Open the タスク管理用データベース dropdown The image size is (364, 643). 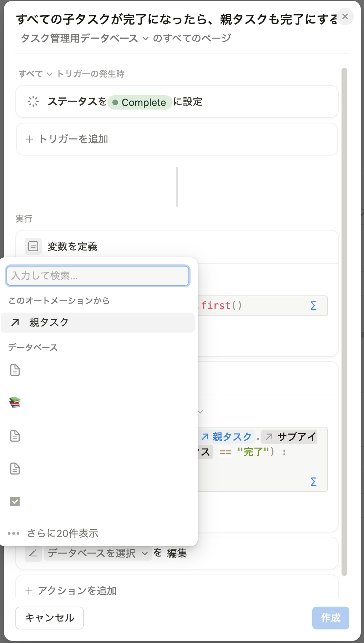click(85, 38)
